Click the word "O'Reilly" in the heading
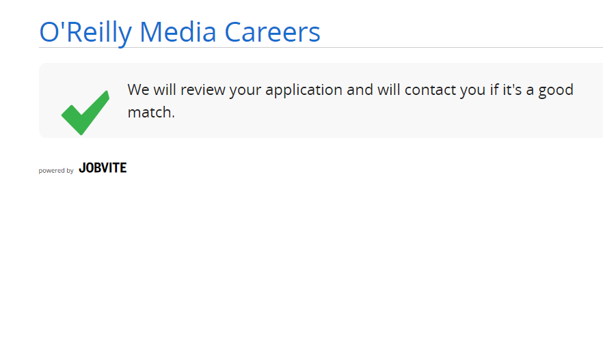The height and width of the screenshot is (364, 603). pos(85,32)
